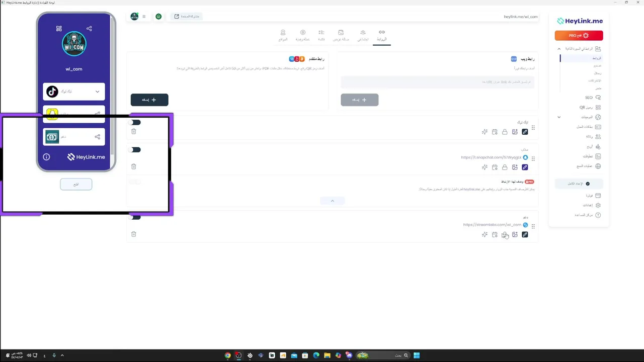
Task: Open image options for streamlabs link
Action: [515, 234]
